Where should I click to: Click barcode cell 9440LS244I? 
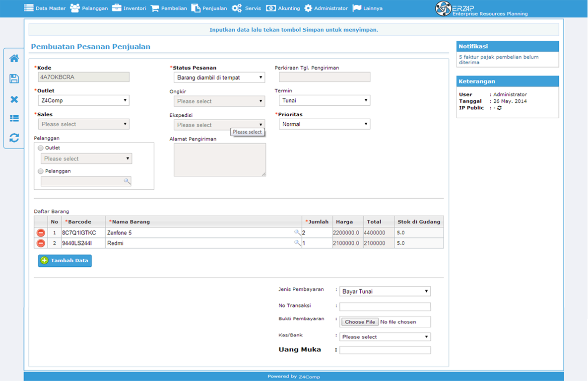83,243
